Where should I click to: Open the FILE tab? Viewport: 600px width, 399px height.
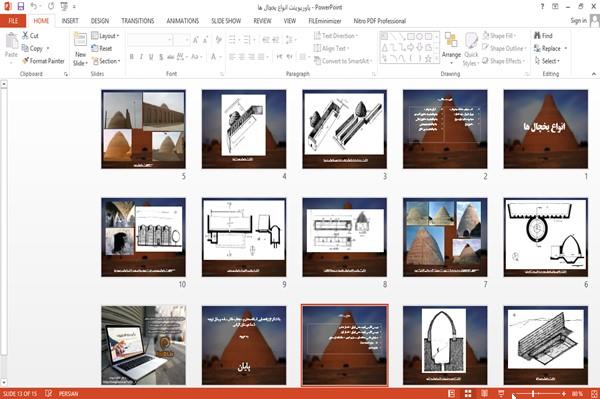[x=13, y=21]
